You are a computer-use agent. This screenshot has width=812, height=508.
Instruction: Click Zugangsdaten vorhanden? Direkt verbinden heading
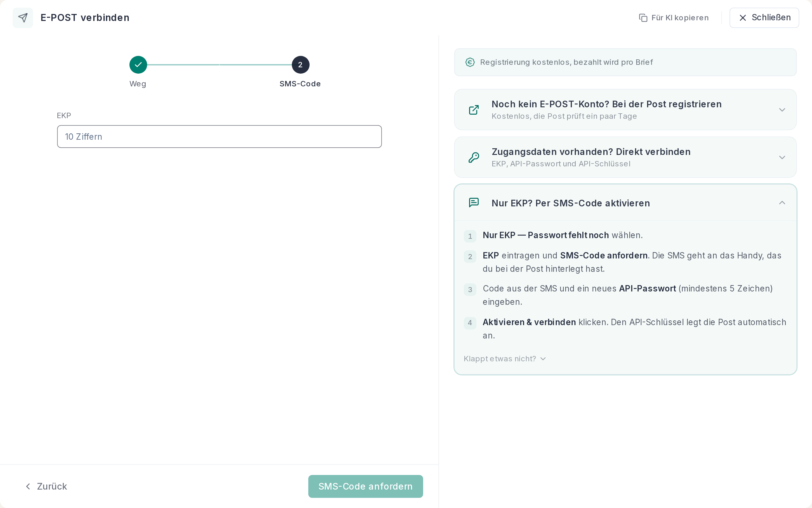(x=591, y=152)
